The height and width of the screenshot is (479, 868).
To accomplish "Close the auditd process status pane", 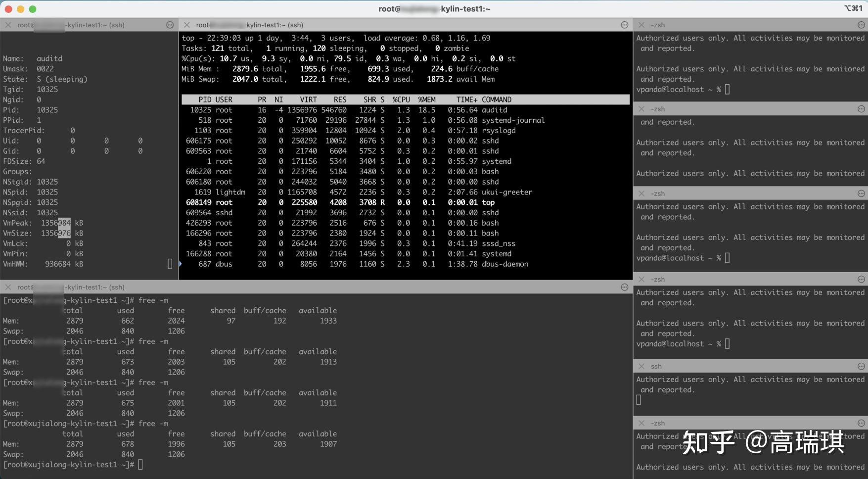I will [x=8, y=25].
